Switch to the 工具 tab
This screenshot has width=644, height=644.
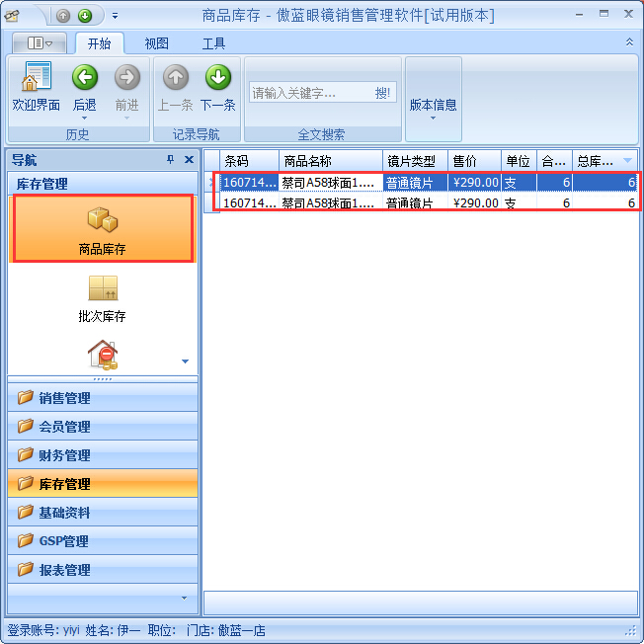(x=213, y=43)
